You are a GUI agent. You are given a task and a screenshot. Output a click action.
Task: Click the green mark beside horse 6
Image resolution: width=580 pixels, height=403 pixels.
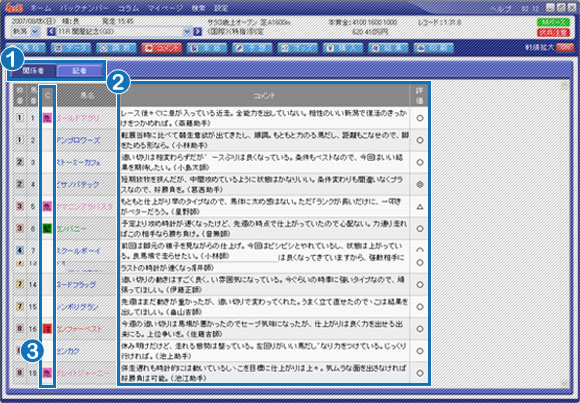click(x=47, y=228)
